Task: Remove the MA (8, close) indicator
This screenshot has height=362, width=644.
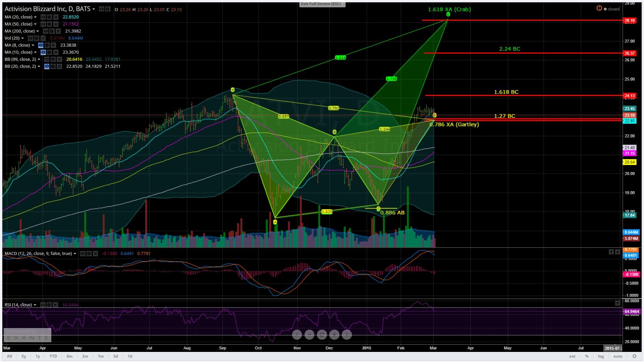Action: click(53, 45)
